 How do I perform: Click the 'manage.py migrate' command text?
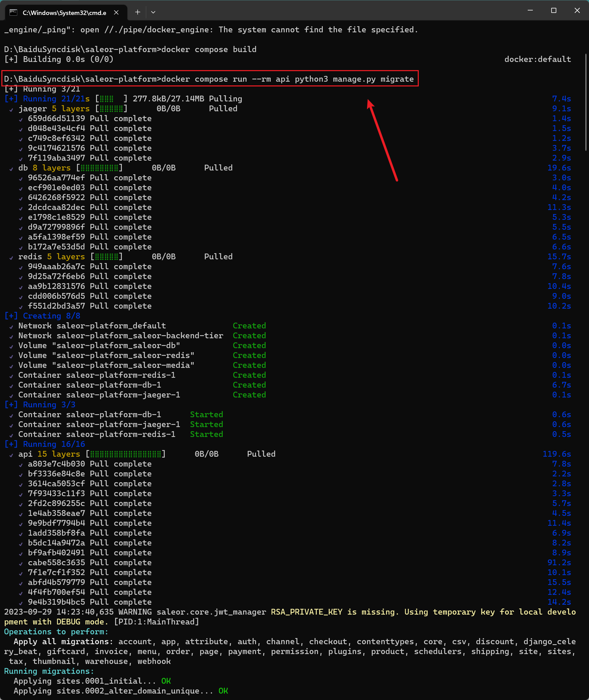tap(373, 79)
